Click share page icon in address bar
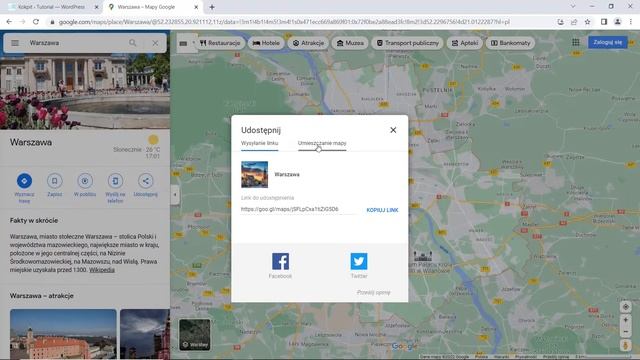640x360 pixels. tap(574, 22)
